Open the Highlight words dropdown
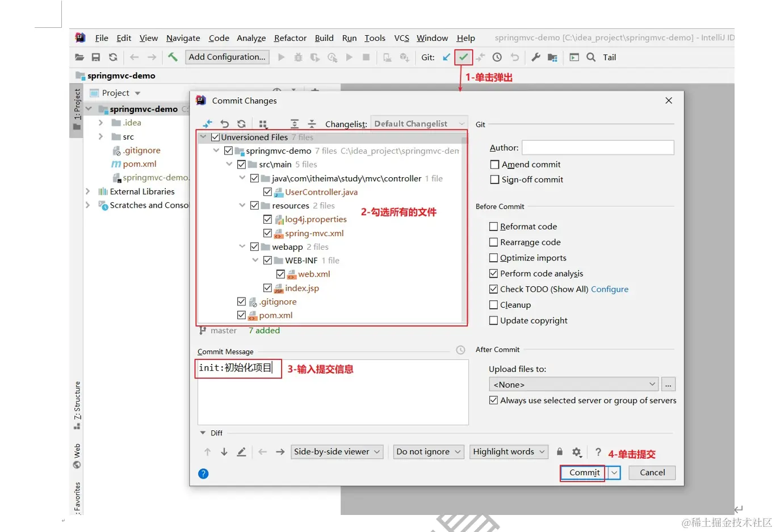The width and height of the screenshot is (776, 532). [509, 452]
